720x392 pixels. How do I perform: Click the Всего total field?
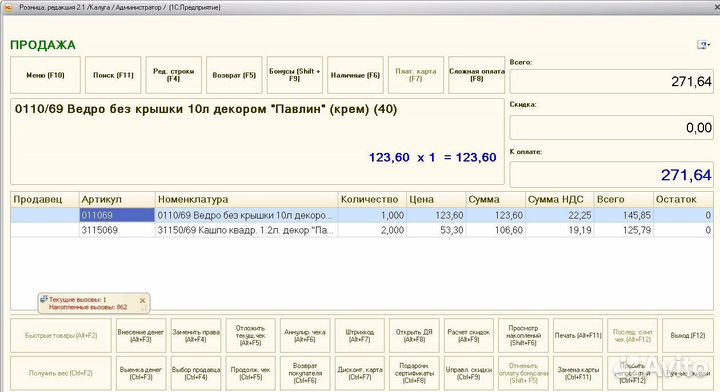pos(612,82)
